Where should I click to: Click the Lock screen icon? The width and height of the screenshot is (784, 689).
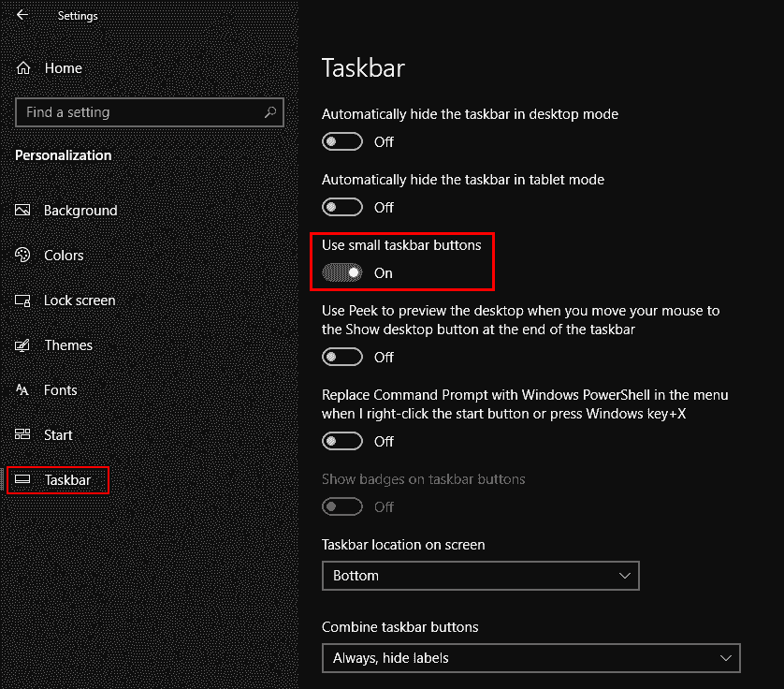click(x=22, y=301)
